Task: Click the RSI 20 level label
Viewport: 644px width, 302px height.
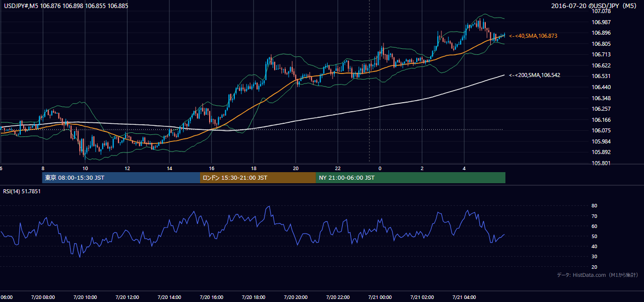Action: [x=594, y=267]
